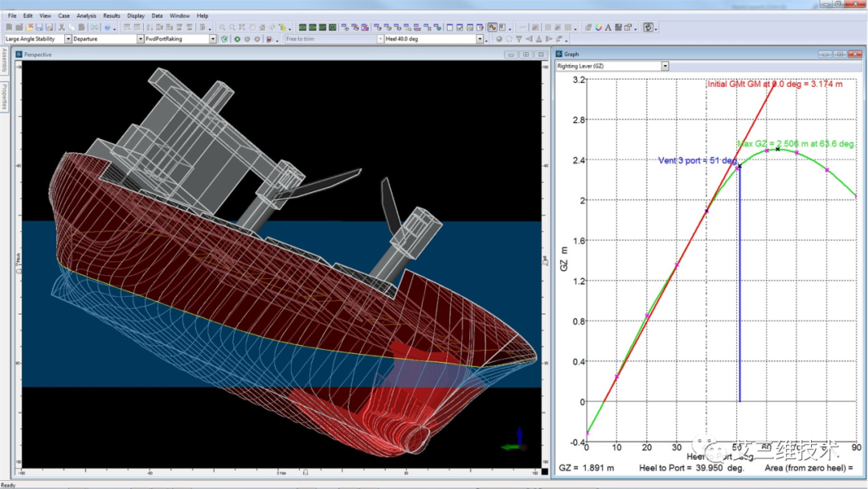The image size is (868, 489).
Task: Click the color wheel icon
Action: tap(599, 27)
